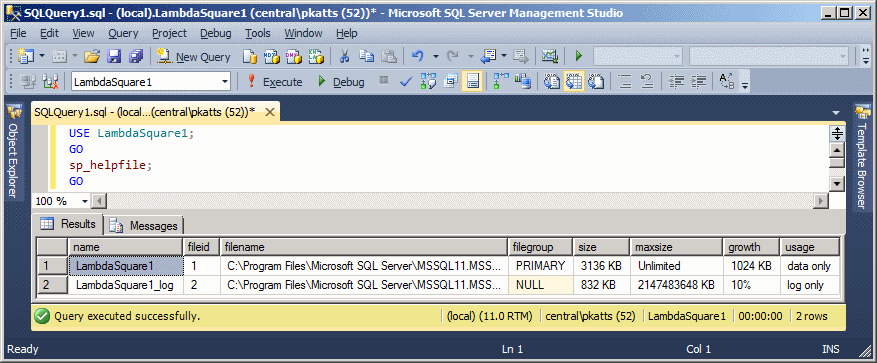Click the green Start arrow in the top toolbar
Image resolution: width=877 pixels, height=363 pixels.
pos(579,56)
